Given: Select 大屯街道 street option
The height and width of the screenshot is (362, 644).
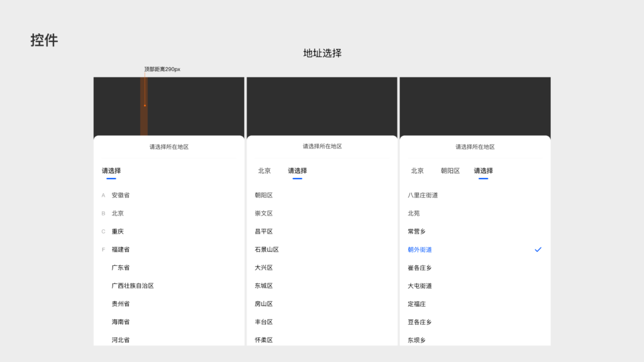Looking at the screenshot, I should pos(419,286).
